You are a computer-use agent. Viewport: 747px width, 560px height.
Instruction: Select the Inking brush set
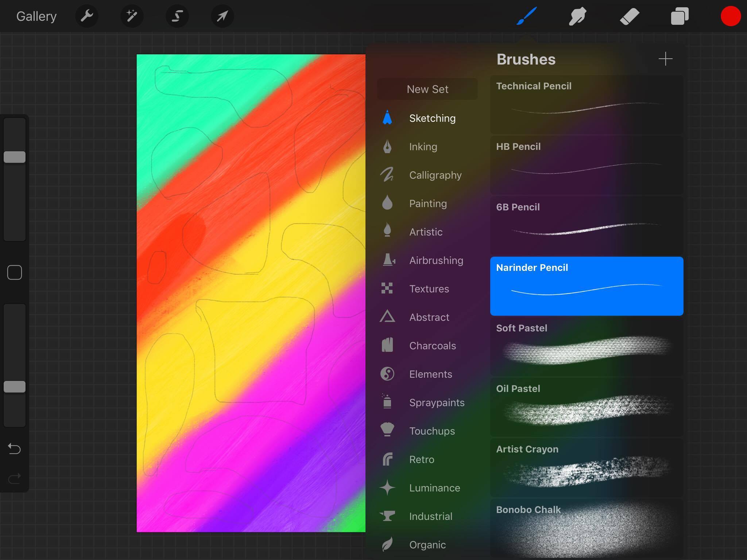pyautogui.click(x=427, y=147)
